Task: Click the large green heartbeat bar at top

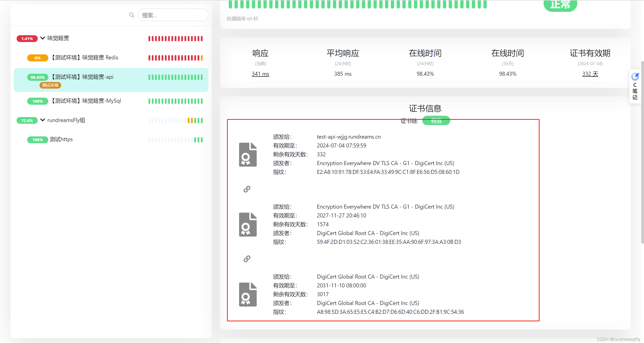Action: [x=358, y=4]
